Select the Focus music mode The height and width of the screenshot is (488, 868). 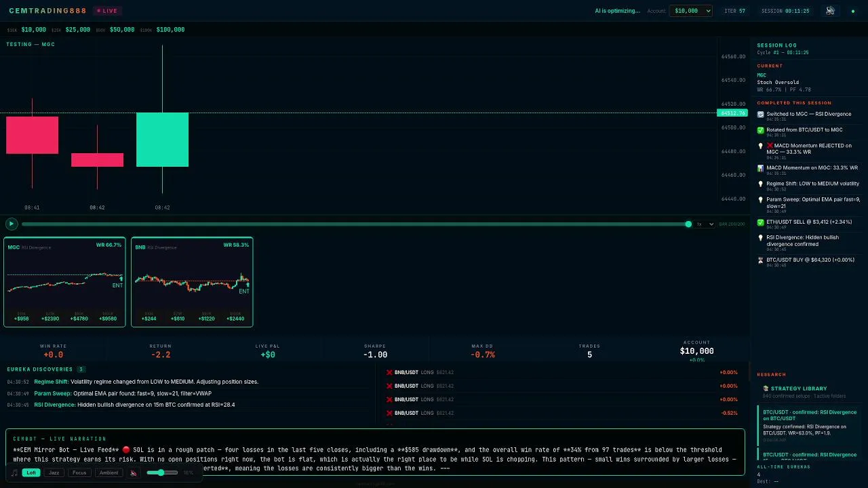79,472
